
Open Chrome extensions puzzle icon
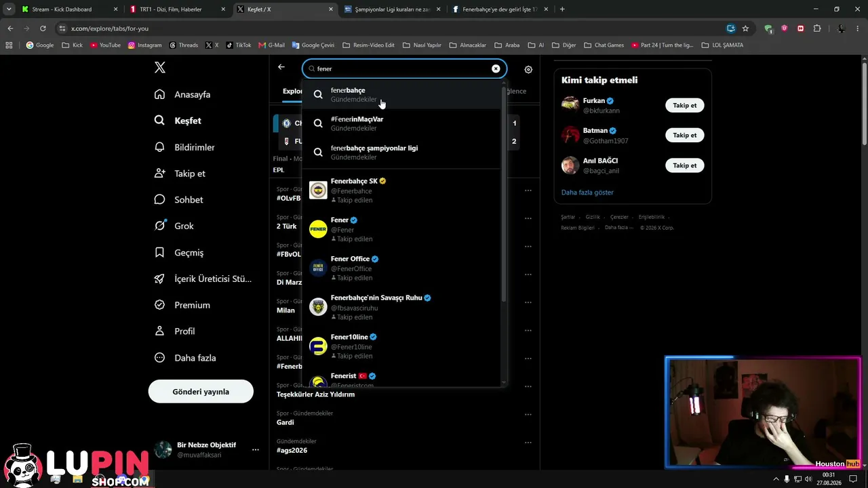817,28
